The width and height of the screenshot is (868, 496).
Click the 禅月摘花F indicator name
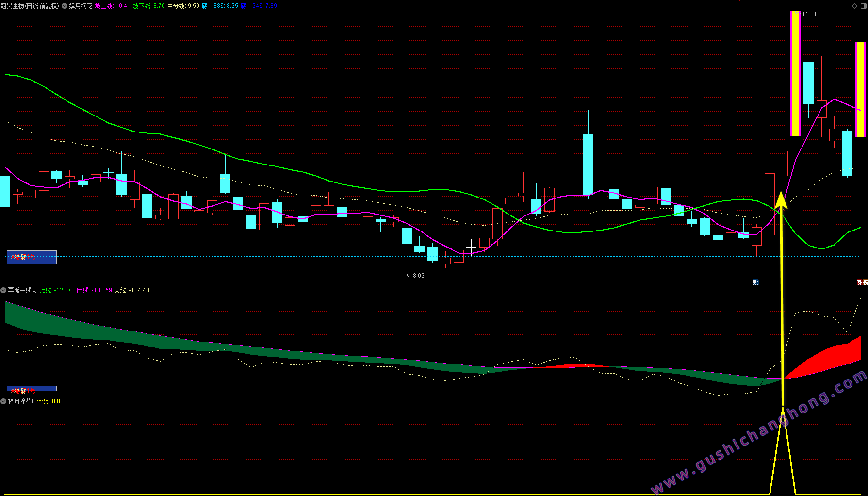pos(21,401)
